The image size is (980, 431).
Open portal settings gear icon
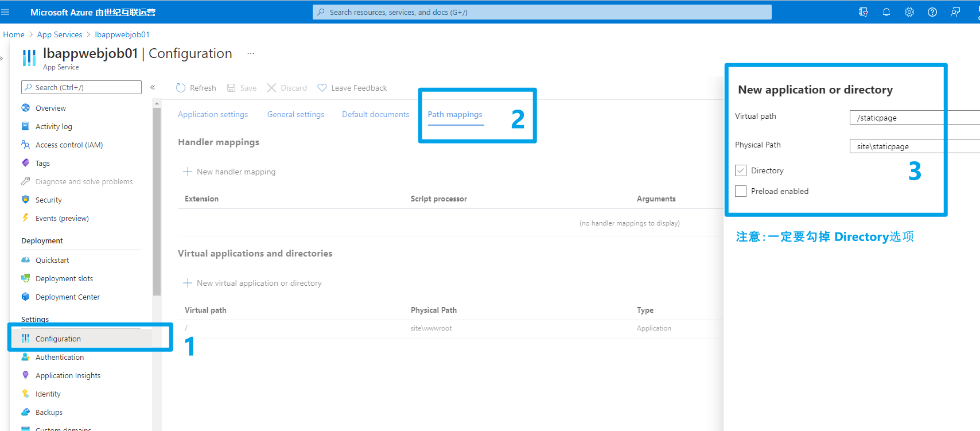[909, 12]
